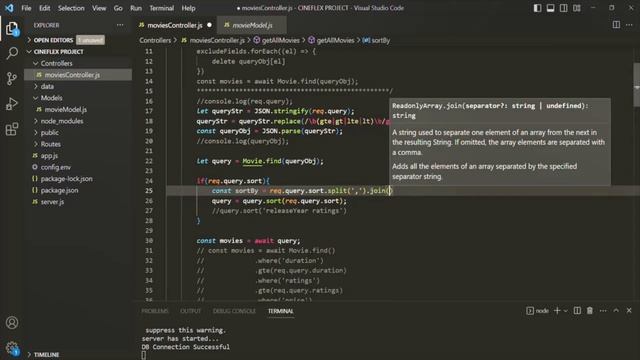Open Source Control view
Viewport: 640px width, 360px height.
12,78
